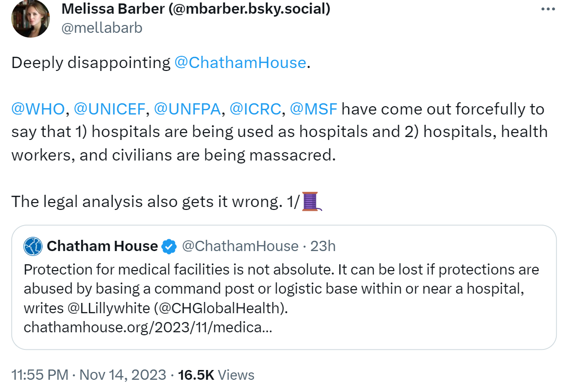Screen dimensions: 572x392
Task: Click the blue verified badge icon
Action: (x=169, y=247)
